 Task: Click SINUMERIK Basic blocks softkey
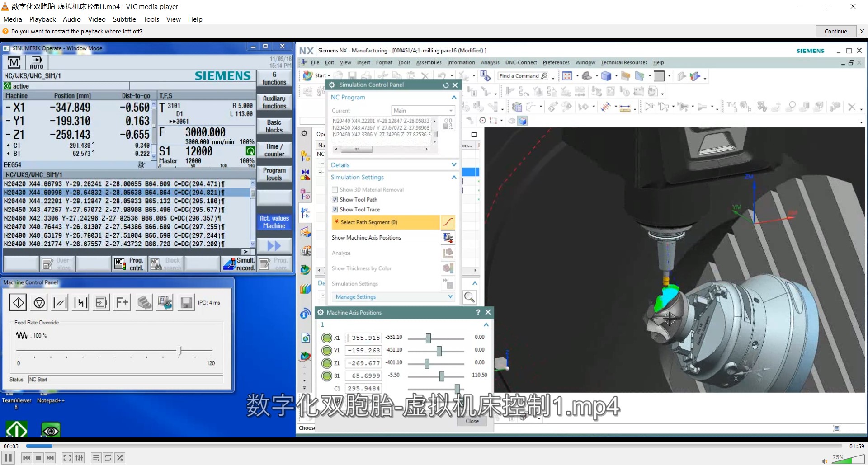pos(274,126)
